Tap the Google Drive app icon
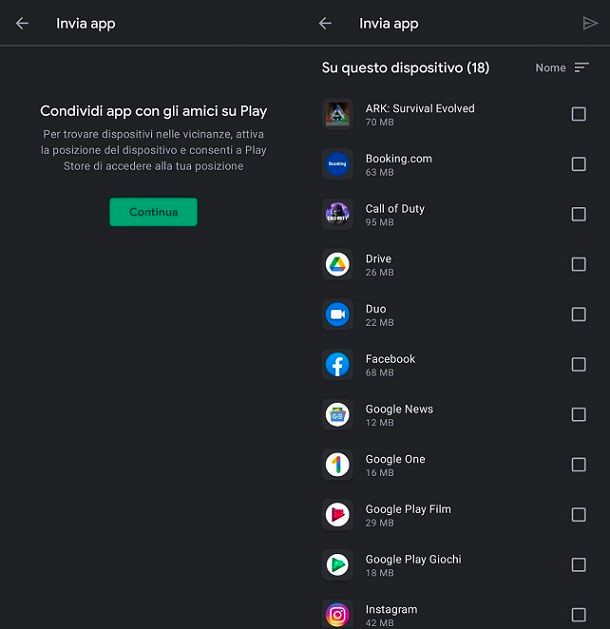 pyautogui.click(x=337, y=264)
